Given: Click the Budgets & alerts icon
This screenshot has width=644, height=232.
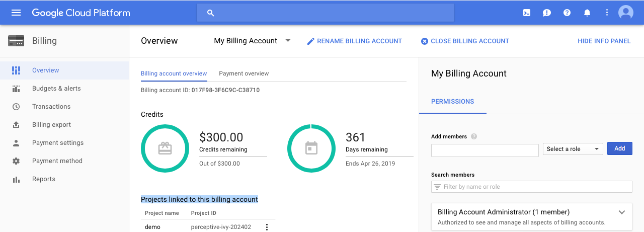Looking at the screenshot, I should tap(16, 89).
